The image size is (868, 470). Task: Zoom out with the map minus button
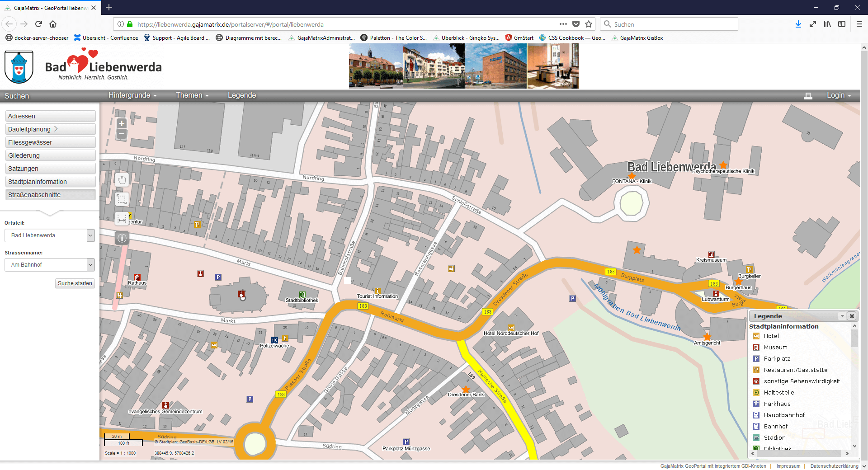click(121, 134)
